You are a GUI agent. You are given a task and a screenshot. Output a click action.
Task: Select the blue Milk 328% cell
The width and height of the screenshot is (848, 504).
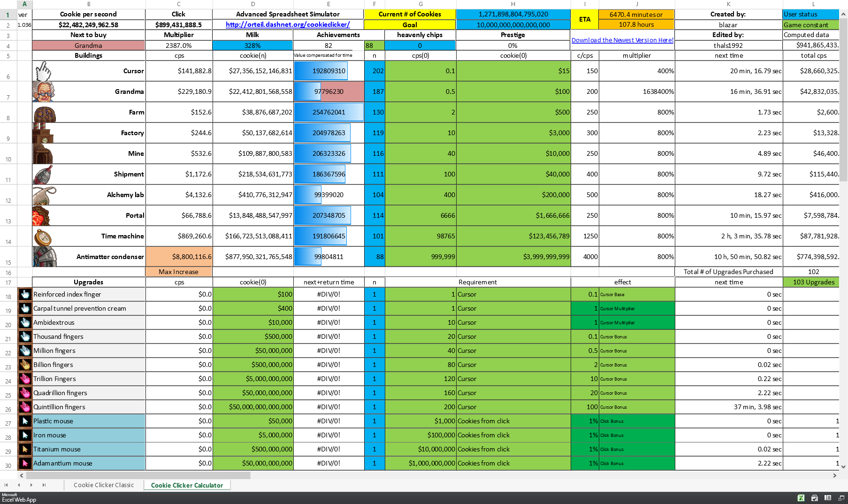(x=253, y=46)
